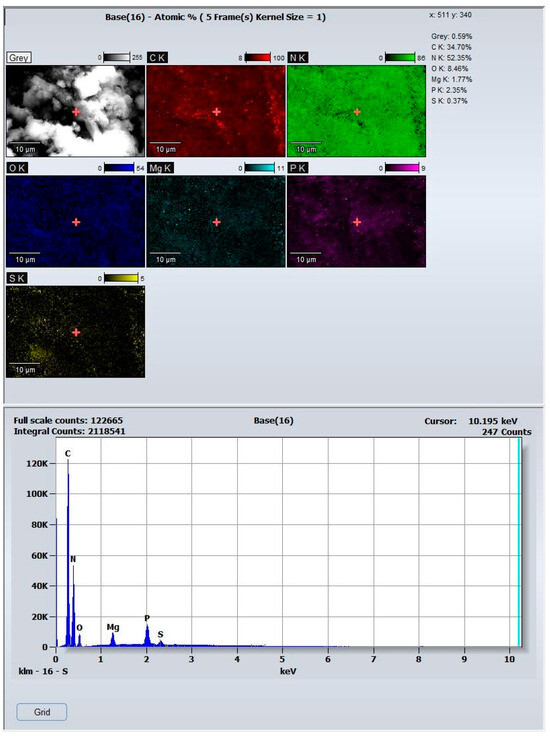The width and height of the screenshot is (550, 738).
Task: Click the cyan spectrum cursor line
Action: (519, 542)
